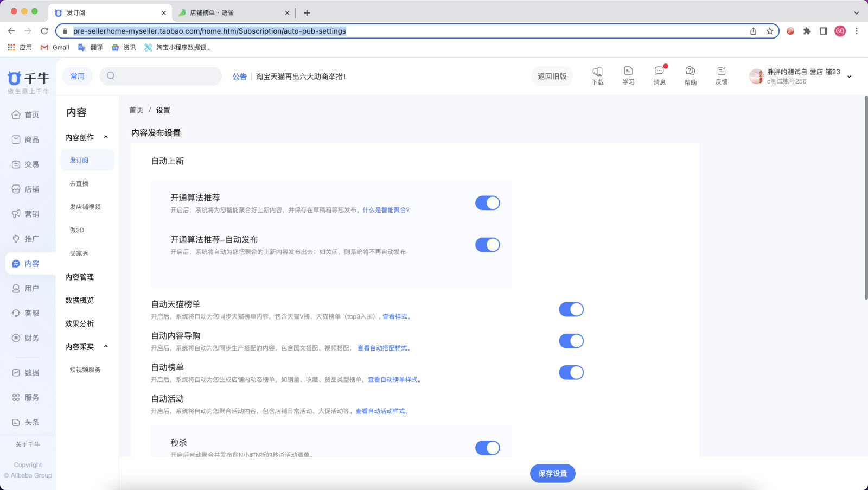Screen dimensions: 868x490
Task: Open the 下载 download icon
Action: click(x=597, y=76)
